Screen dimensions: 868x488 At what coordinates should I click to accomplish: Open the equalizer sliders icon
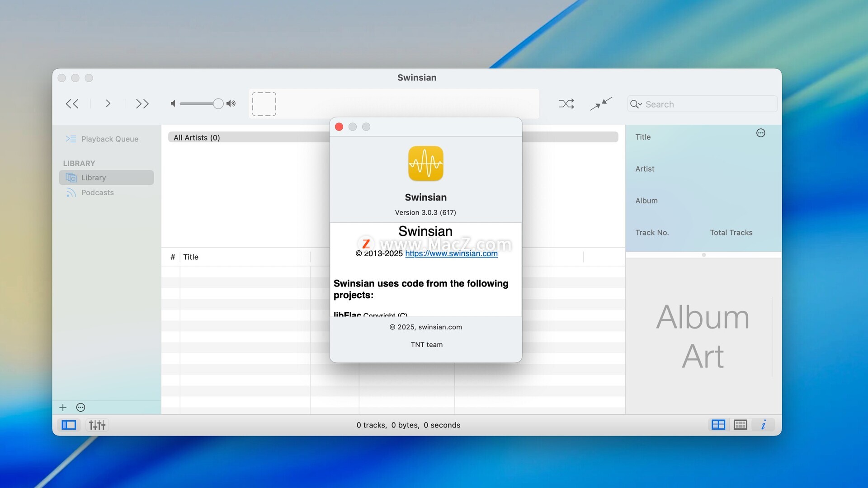(x=97, y=425)
